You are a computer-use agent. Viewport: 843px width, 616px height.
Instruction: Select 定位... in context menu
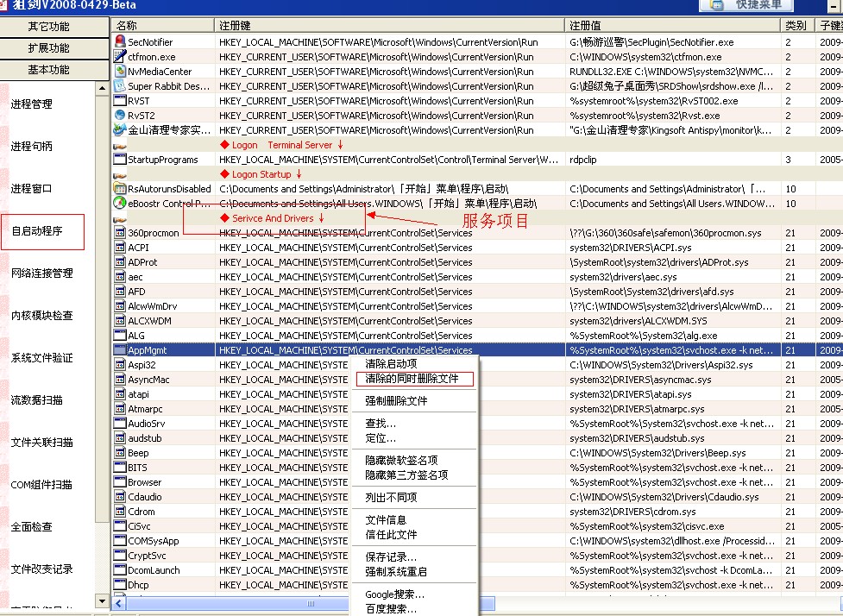tap(381, 437)
